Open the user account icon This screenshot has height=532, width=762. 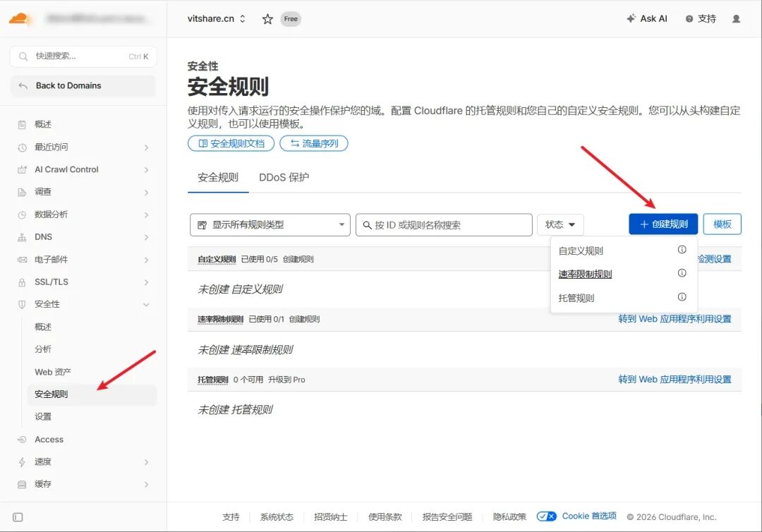[x=736, y=19]
